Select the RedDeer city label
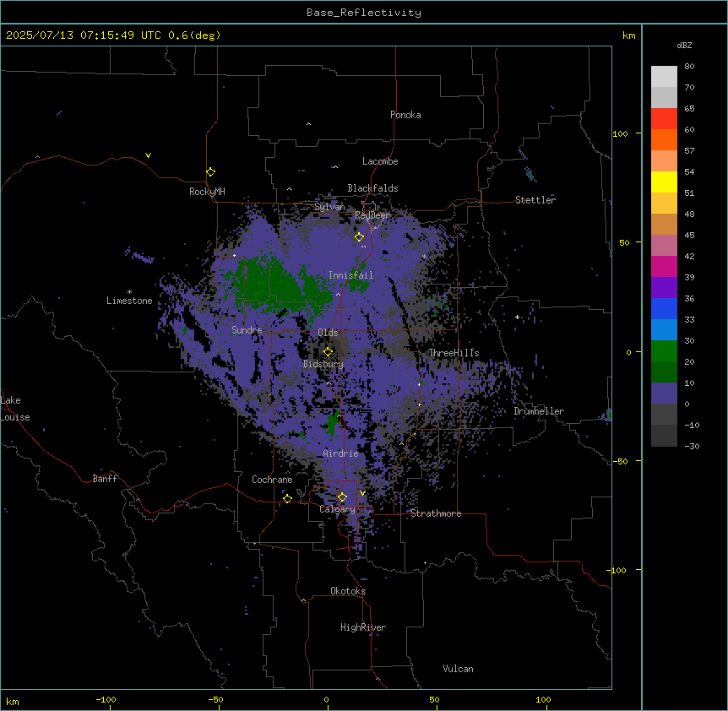The image size is (728, 711). (372, 215)
